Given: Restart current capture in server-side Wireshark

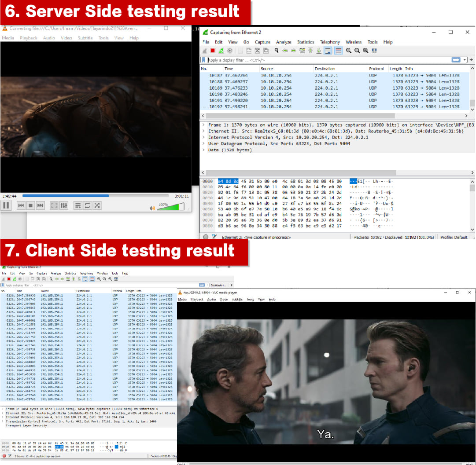Looking at the screenshot, I should [221, 51].
